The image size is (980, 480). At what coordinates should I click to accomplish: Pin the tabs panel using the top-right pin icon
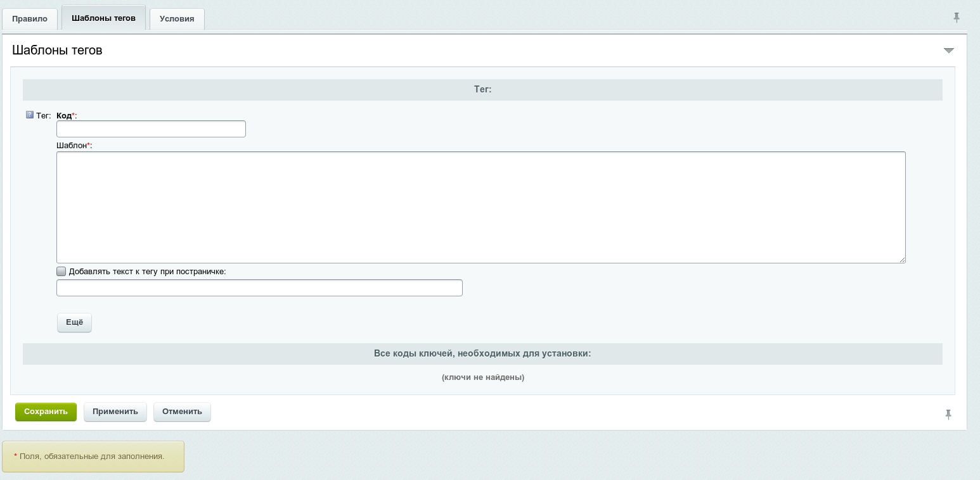coord(957,18)
